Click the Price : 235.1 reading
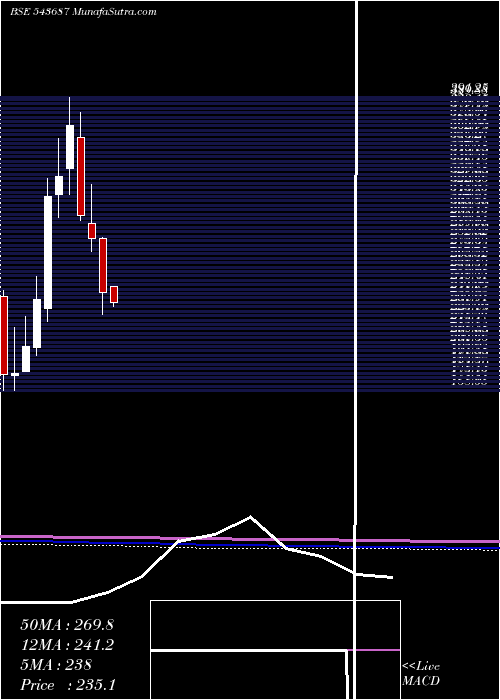The width and height of the screenshot is (500, 700). coord(68,685)
